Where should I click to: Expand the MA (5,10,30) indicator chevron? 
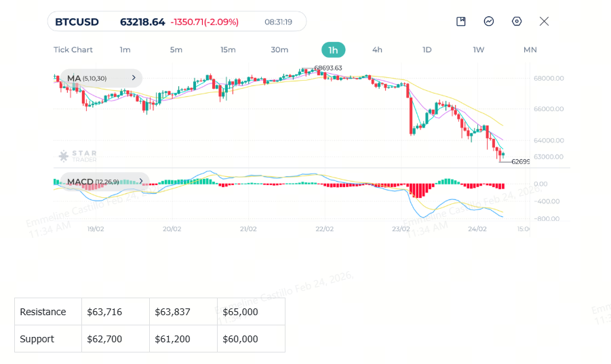click(x=134, y=78)
